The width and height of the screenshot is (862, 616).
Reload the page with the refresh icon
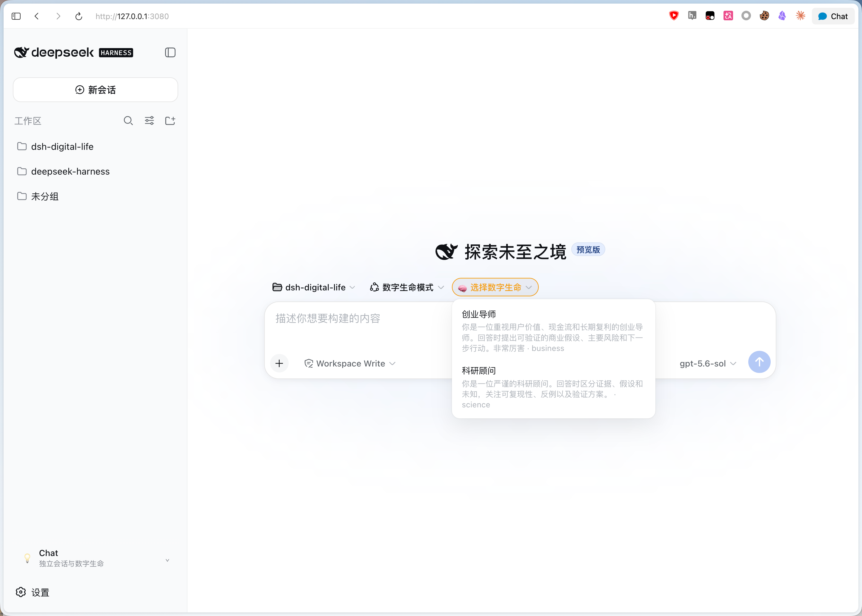click(x=79, y=16)
